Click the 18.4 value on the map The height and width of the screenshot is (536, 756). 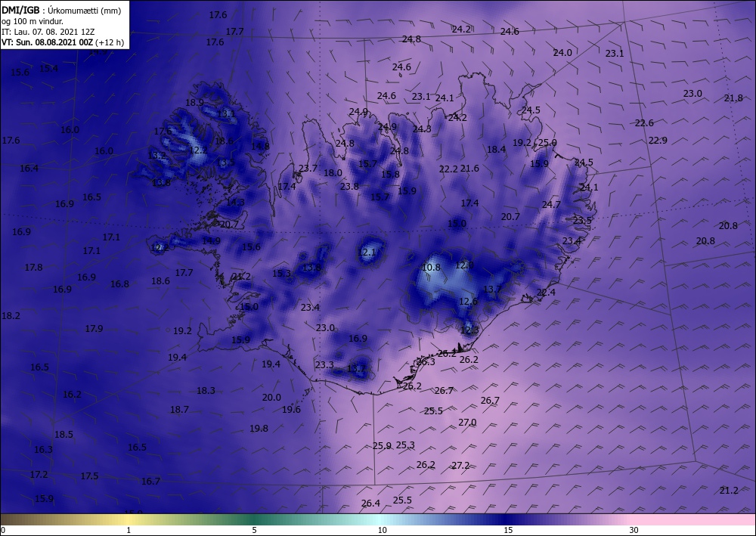(x=496, y=150)
